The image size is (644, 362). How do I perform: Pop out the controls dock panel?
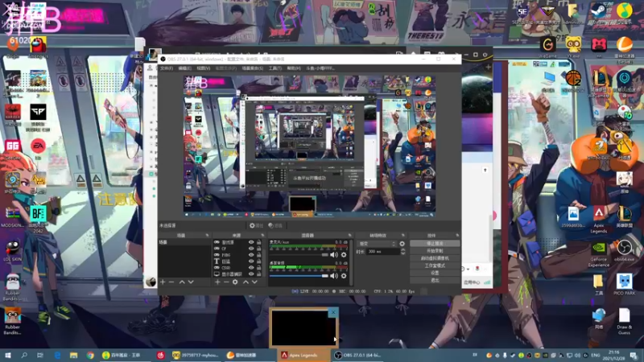click(457, 236)
